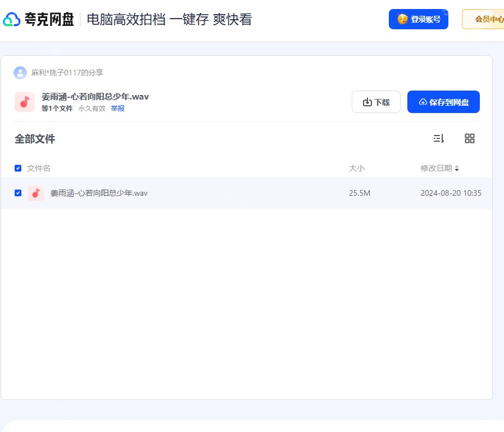The image size is (504, 432).
Task: Click the user avatar beside 麻利*桃子0117的分享
Action: tap(20, 73)
